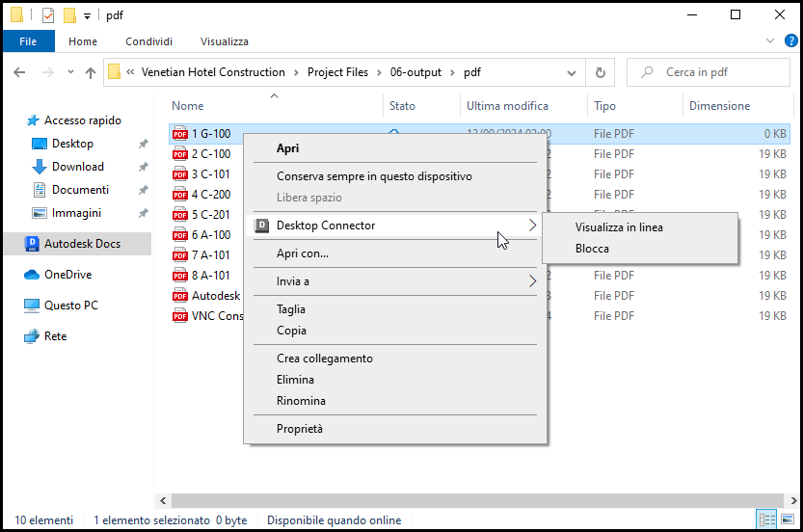Click the Questo PC monitor icon

point(32,306)
